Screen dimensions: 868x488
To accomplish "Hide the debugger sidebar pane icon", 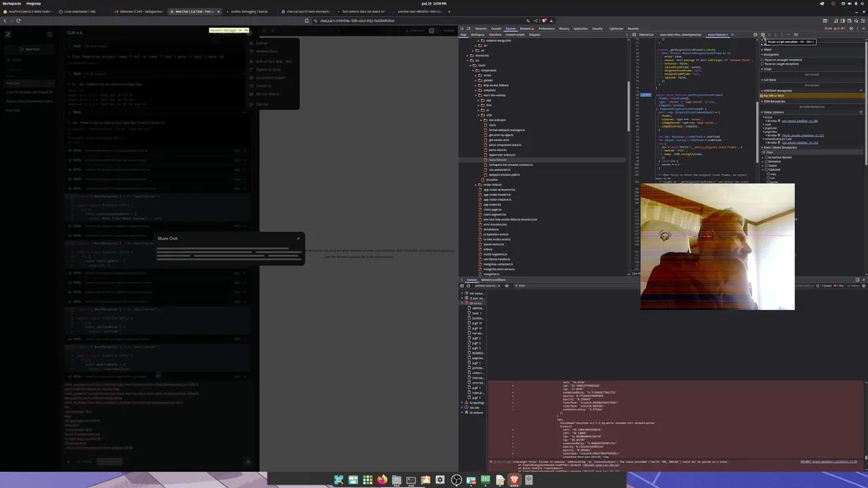I will click(x=755, y=35).
